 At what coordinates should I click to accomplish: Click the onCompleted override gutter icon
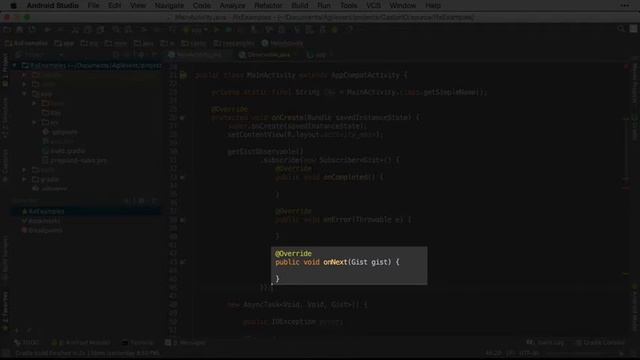tap(182, 178)
